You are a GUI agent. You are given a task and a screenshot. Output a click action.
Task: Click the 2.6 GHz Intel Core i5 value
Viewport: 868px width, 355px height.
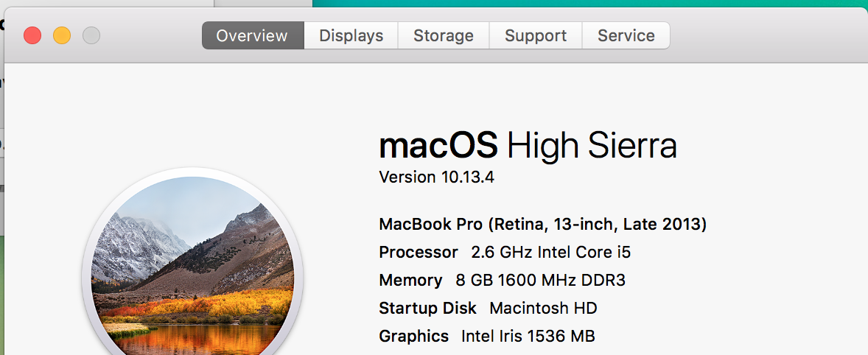click(x=551, y=253)
